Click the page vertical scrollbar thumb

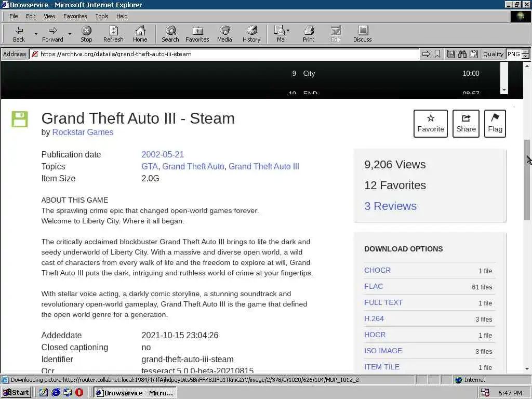(527, 180)
